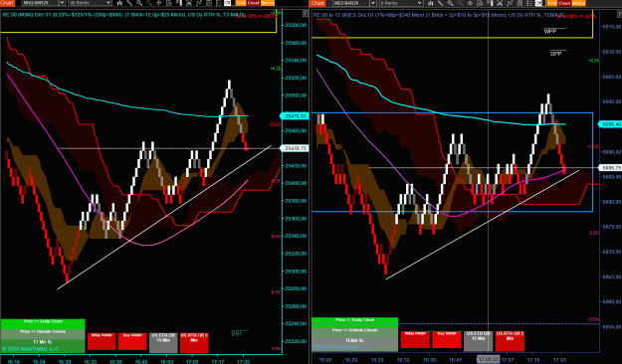Open the Chart tab in the right window
The width and height of the screenshot is (622, 364).
click(x=318, y=3)
